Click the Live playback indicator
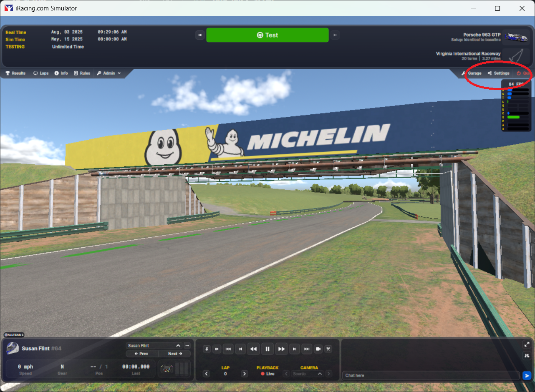This screenshot has width=535, height=392. point(267,374)
